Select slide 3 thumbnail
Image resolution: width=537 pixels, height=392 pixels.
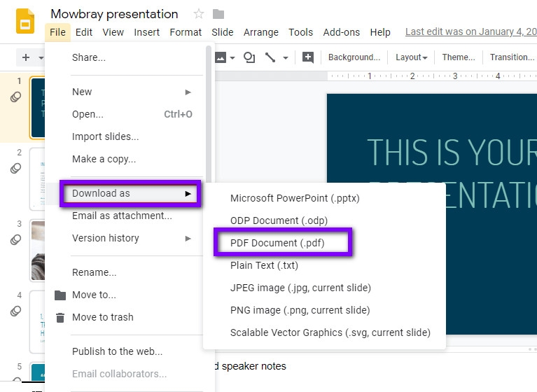click(x=37, y=251)
